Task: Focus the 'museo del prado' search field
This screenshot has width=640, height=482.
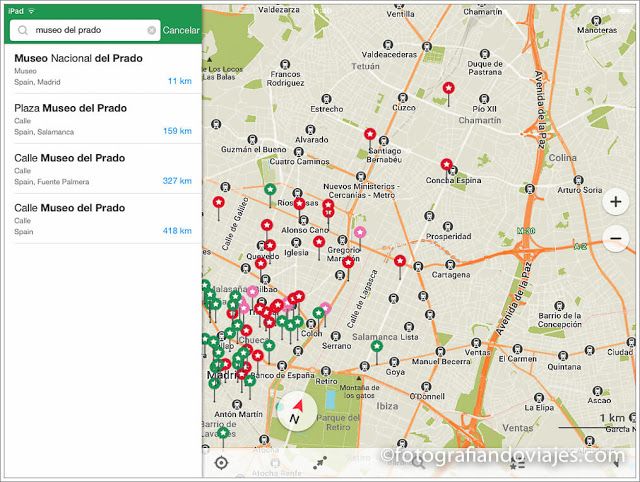Action: click(x=85, y=30)
